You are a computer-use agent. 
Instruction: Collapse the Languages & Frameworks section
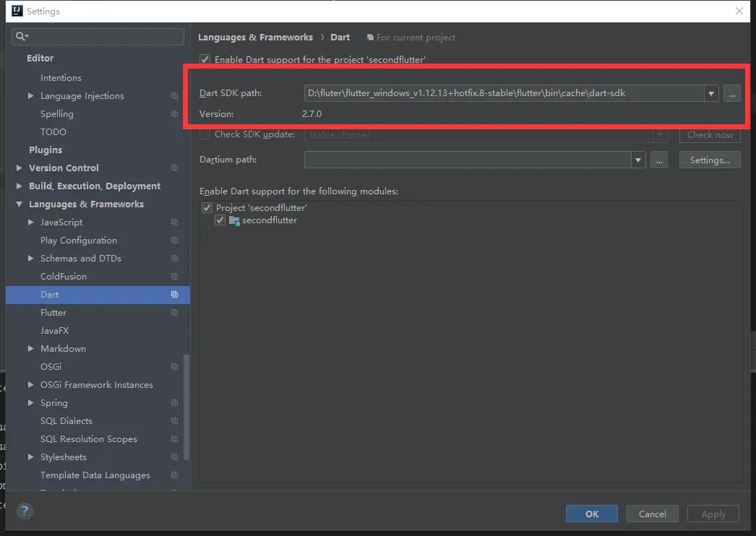19,204
